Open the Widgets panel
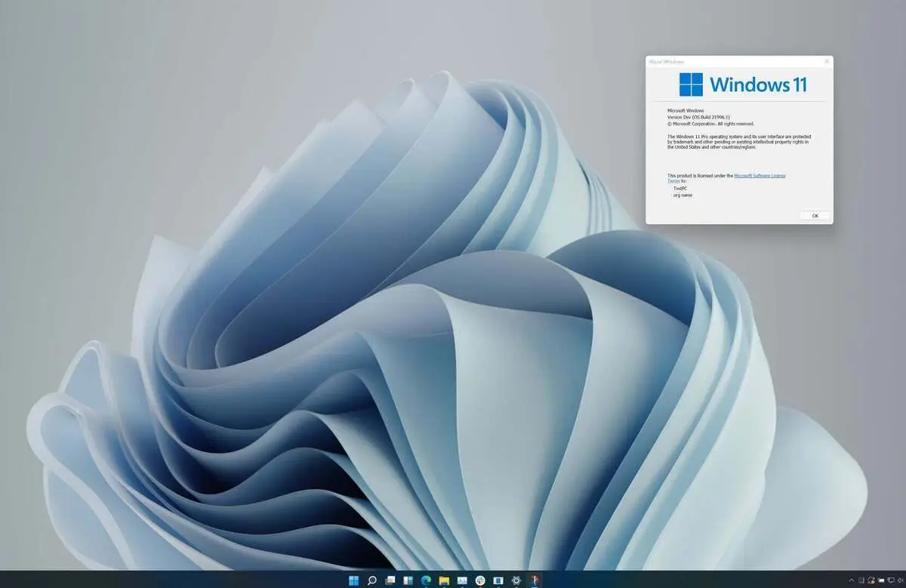This screenshot has height=588, width=906. point(408,580)
